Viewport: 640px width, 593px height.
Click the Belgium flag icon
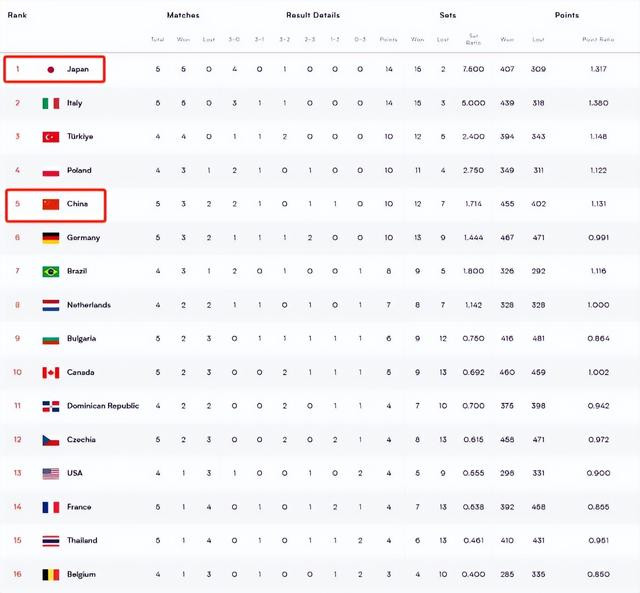tap(51, 574)
